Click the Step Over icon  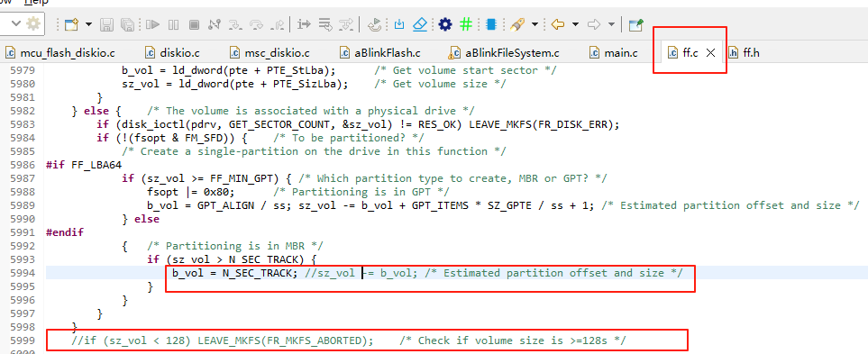257,24
